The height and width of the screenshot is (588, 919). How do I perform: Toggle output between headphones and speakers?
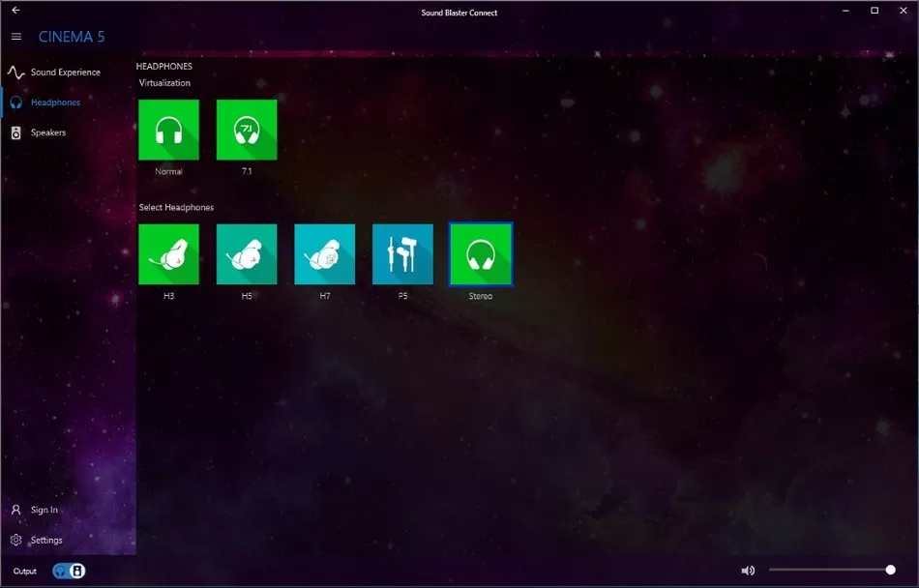pyautogui.click(x=69, y=571)
